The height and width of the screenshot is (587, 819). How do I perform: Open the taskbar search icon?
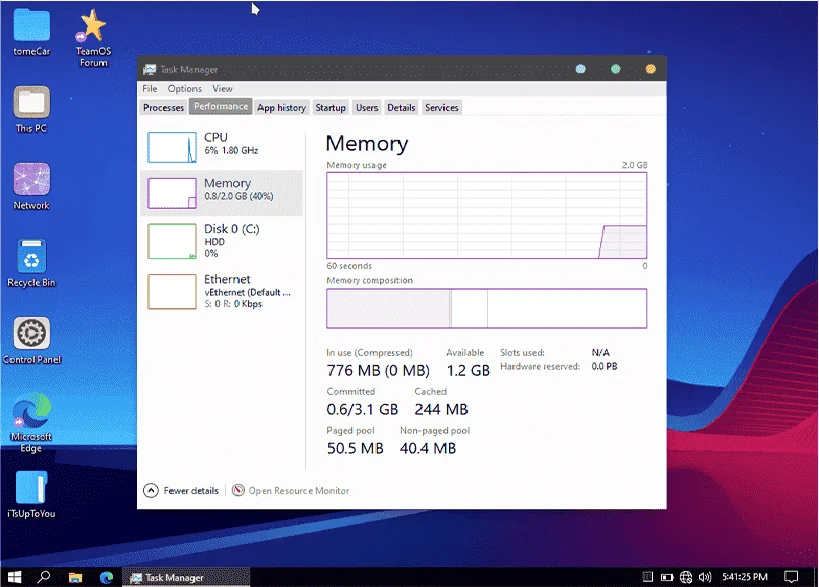(x=44, y=577)
